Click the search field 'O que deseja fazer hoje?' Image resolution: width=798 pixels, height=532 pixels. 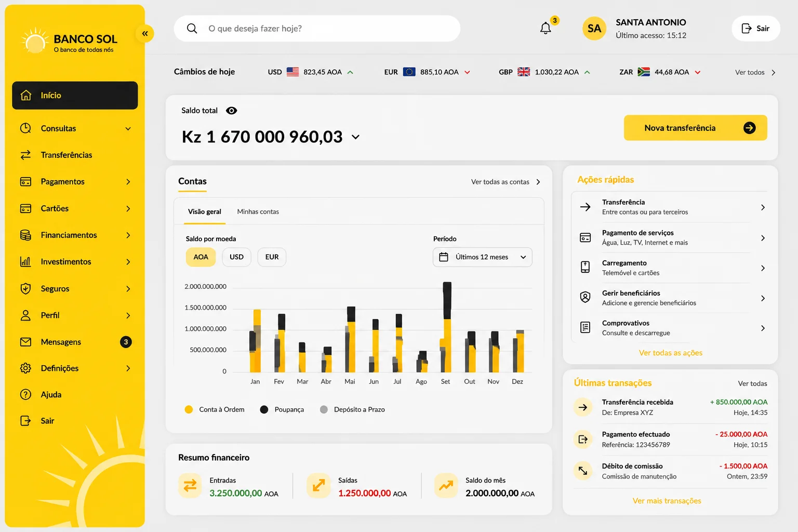tap(317, 29)
